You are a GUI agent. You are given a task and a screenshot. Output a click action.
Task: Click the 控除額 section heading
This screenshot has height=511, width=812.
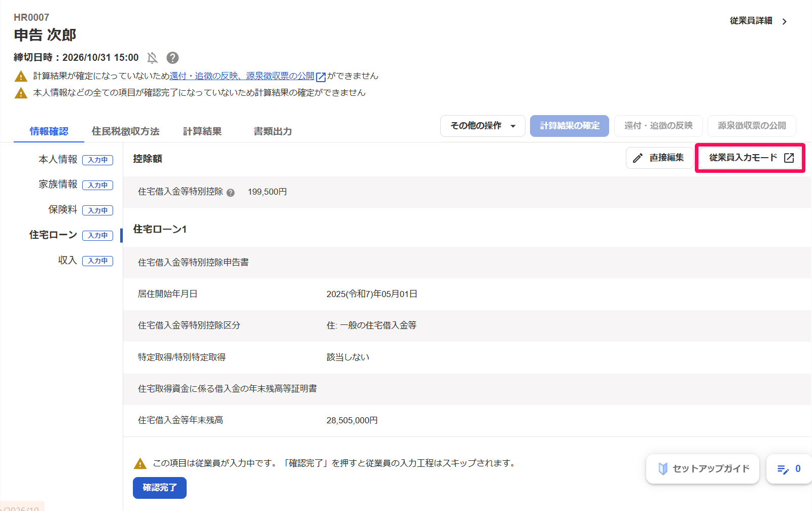pos(148,159)
